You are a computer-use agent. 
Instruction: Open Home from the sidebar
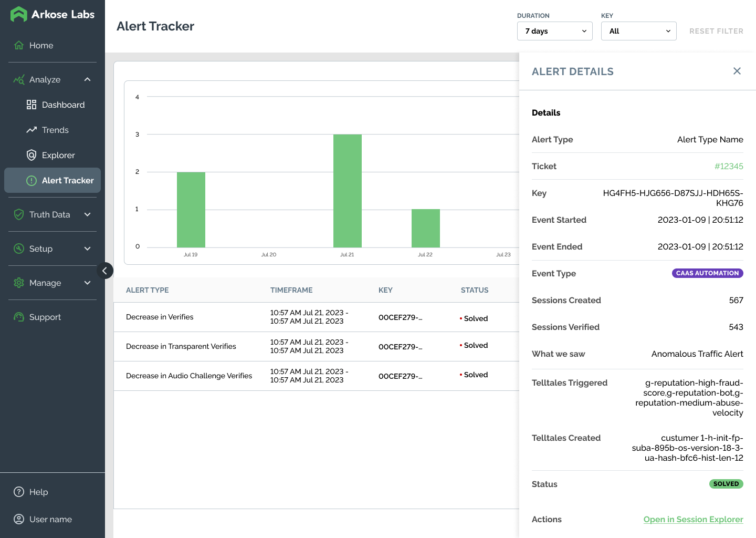click(41, 46)
